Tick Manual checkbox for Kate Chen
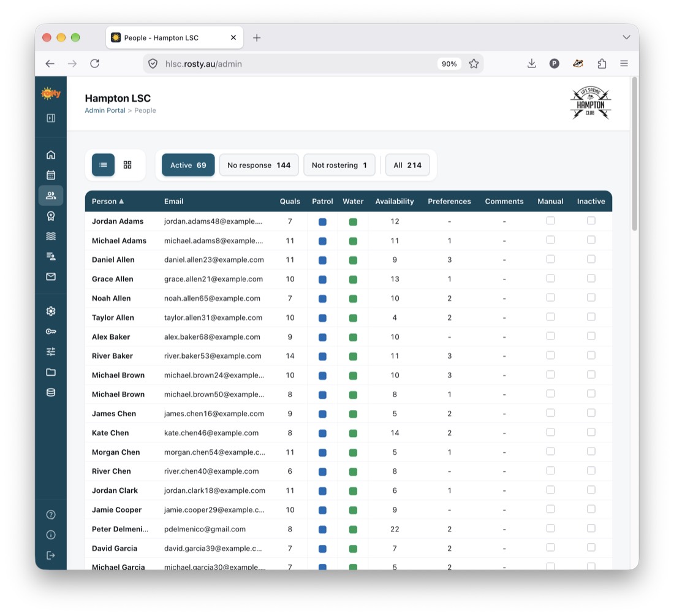Viewport: 674px width, 616px height. pos(550,432)
